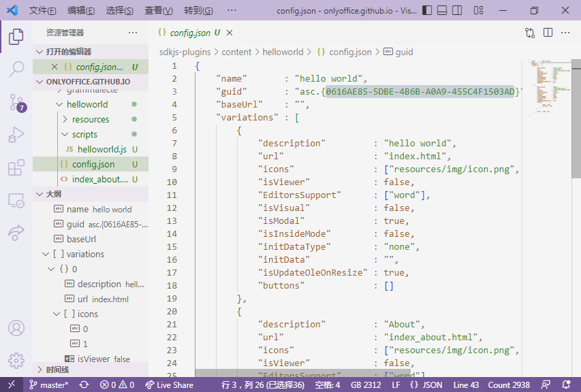Open the overflow menu ellipsis in menu bar
This screenshot has width=581, height=392.
pyautogui.click(x=232, y=10)
